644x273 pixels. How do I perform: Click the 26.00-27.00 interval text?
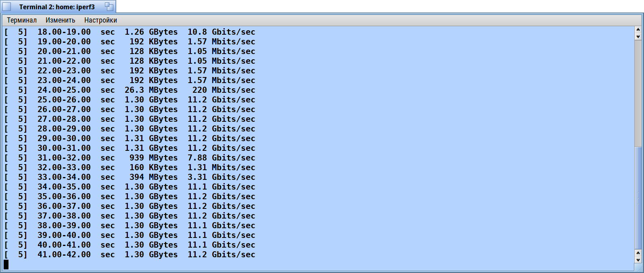tap(64, 109)
